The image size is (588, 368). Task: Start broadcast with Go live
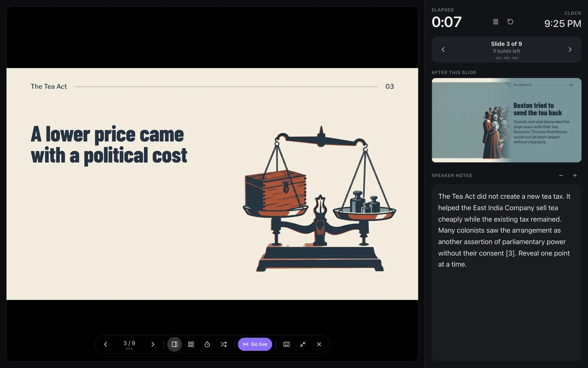(255, 344)
